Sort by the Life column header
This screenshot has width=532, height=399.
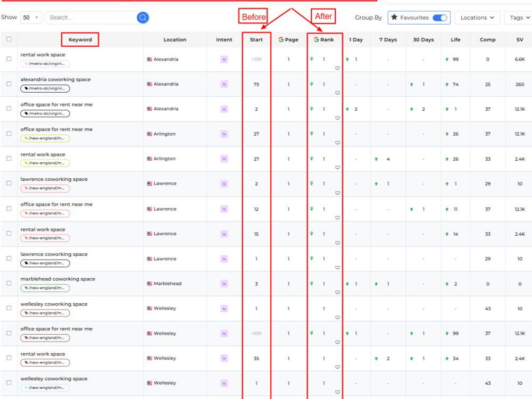pos(455,40)
